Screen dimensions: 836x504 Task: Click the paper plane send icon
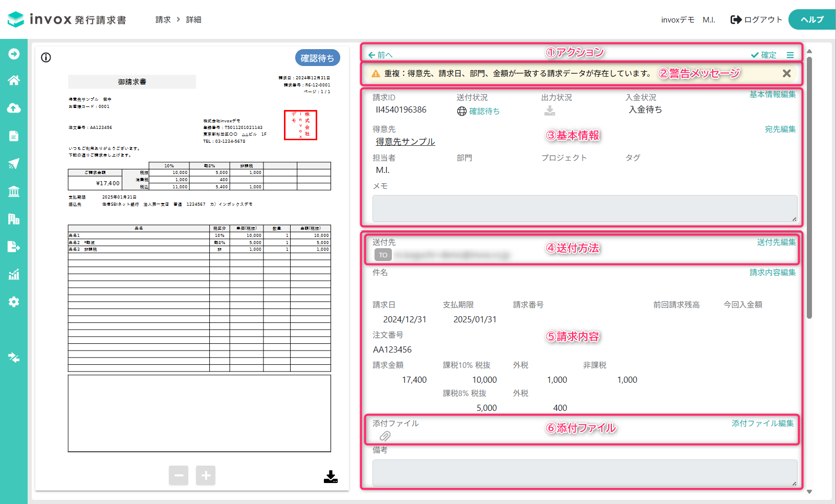[x=14, y=164]
